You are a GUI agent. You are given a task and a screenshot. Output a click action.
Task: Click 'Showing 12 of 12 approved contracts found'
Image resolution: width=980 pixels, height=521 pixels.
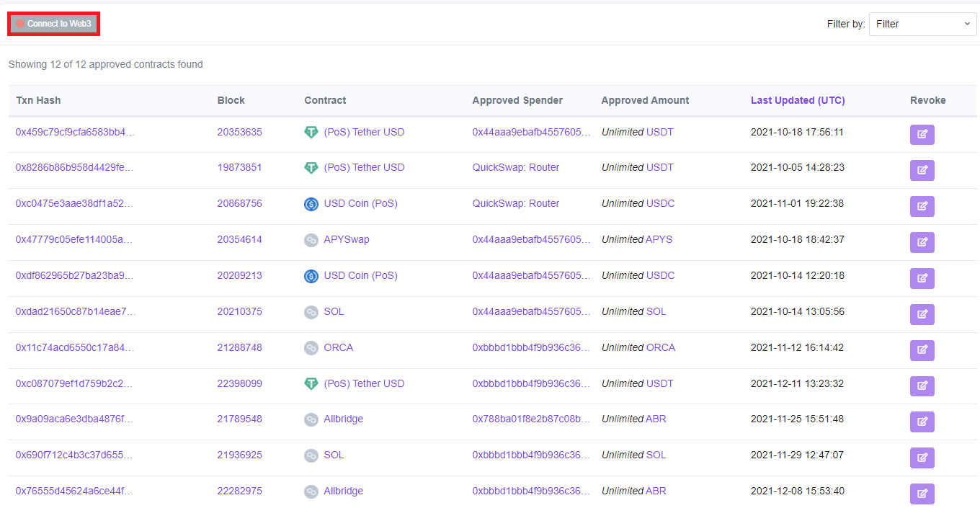(106, 64)
